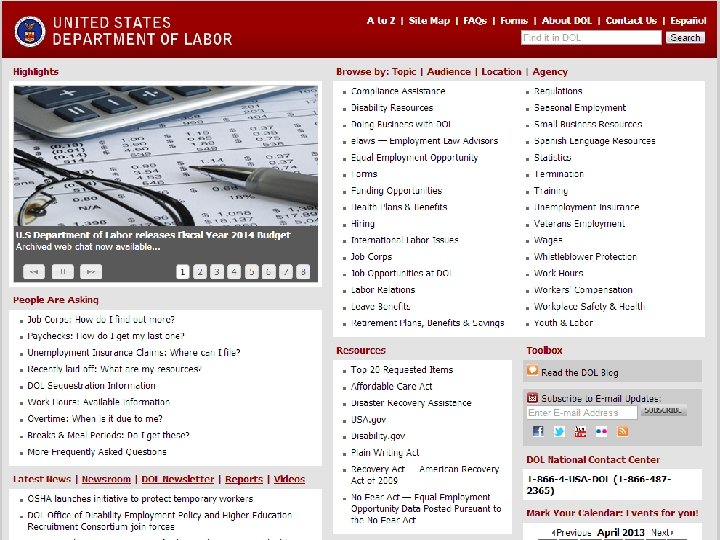Jump to slide 1 in Highlights
This screenshot has height=540, width=720.
point(183,272)
